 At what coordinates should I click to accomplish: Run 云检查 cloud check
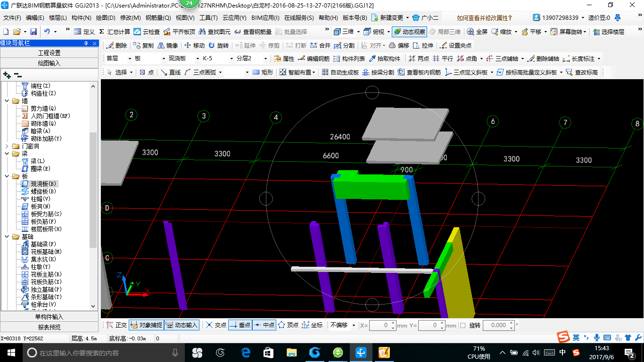pyautogui.click(x=147, y=32)
